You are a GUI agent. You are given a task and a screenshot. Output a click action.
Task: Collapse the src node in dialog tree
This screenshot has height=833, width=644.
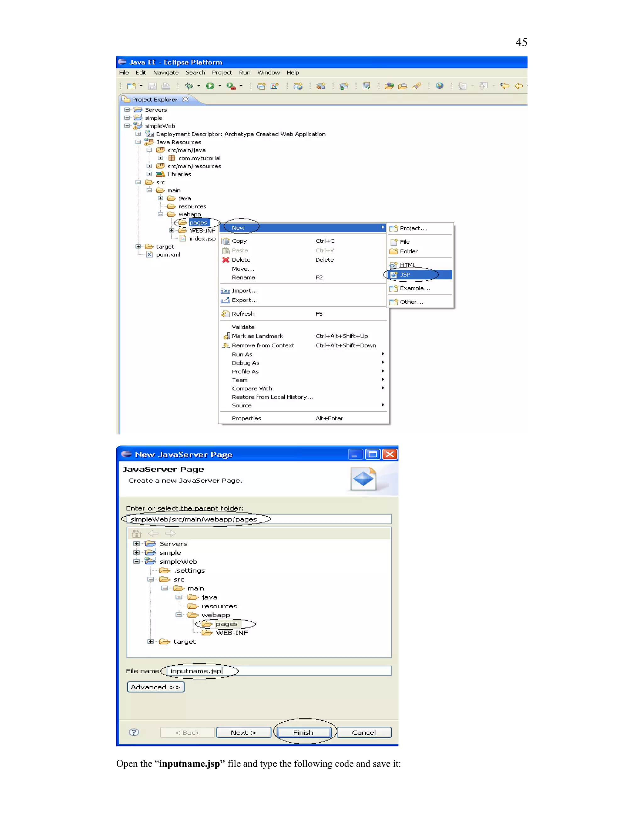[151, 579]
